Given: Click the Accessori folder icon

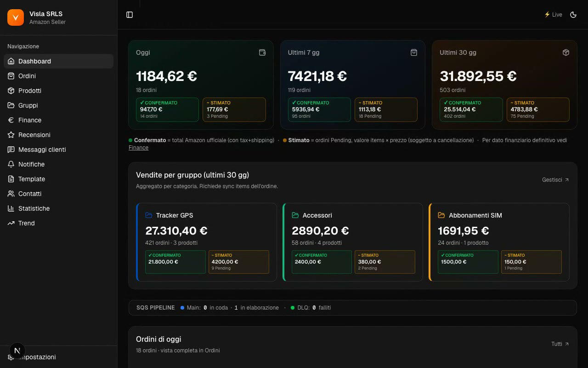Looking at the screenshot, I should (x=295, y=215).
